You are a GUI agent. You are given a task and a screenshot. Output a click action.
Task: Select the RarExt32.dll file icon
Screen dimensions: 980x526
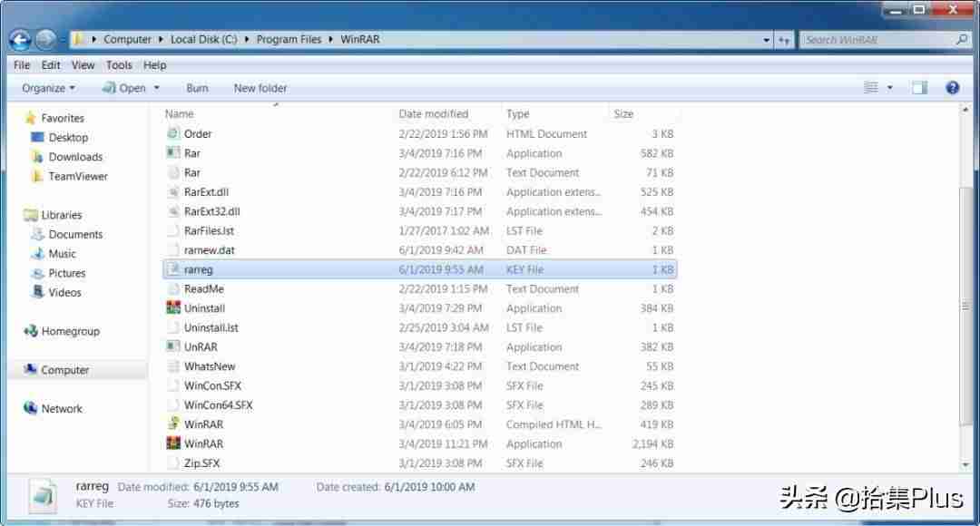pyautogui.click(x=173, y=211)
